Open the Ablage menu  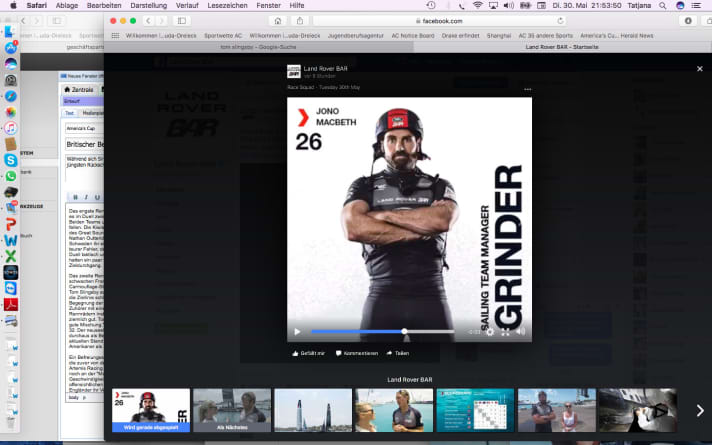(x=67, y=5)
